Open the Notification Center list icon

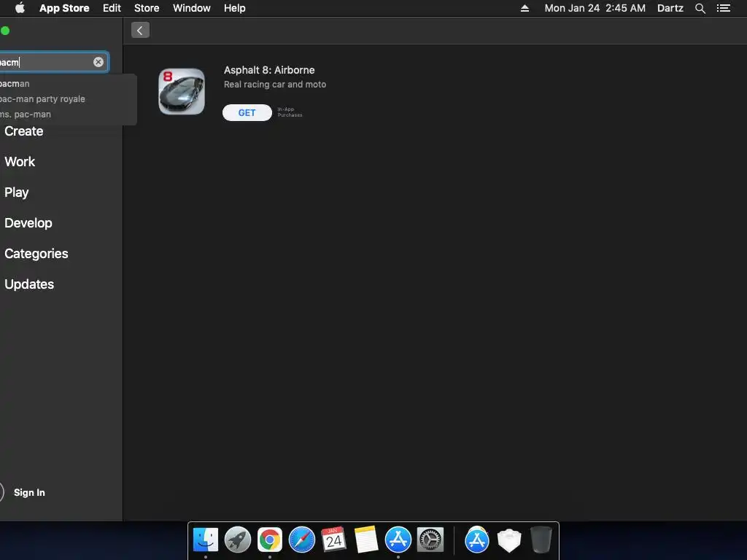coord(724,8)
